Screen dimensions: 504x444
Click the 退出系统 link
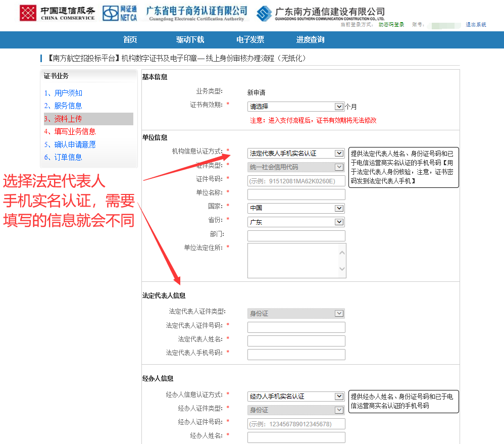476,25
